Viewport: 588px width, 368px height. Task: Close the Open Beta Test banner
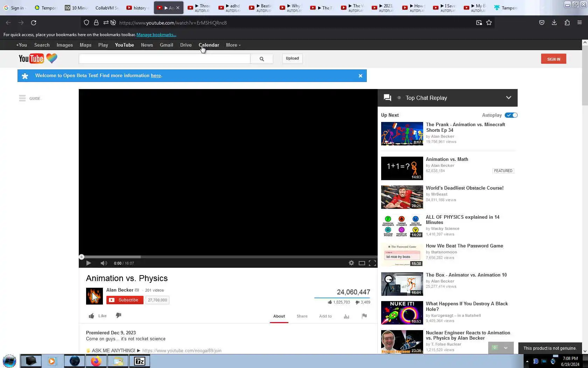pos(360,76)
